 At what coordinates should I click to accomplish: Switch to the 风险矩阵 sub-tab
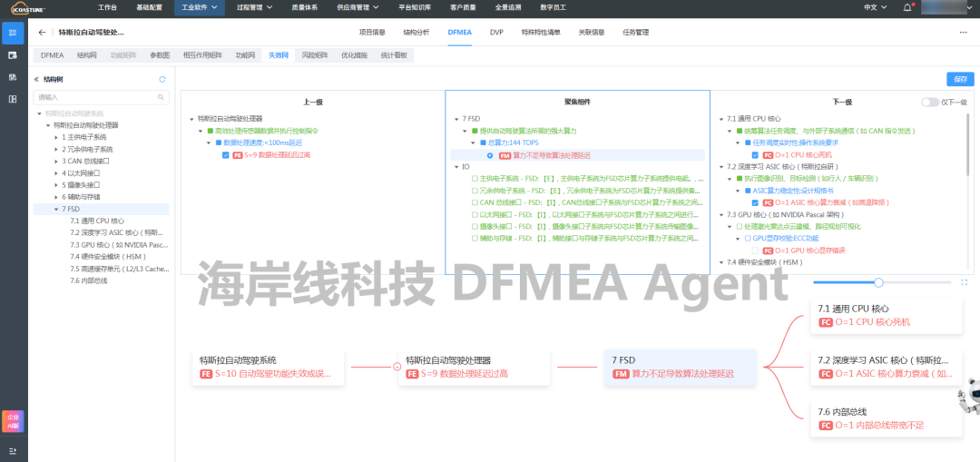pyautogui.click(x=314, y=55)
